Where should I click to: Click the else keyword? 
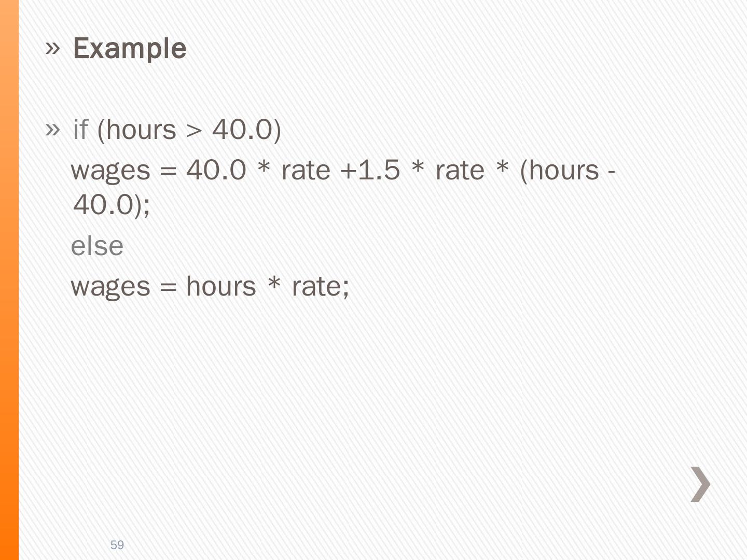click(97, 246)
